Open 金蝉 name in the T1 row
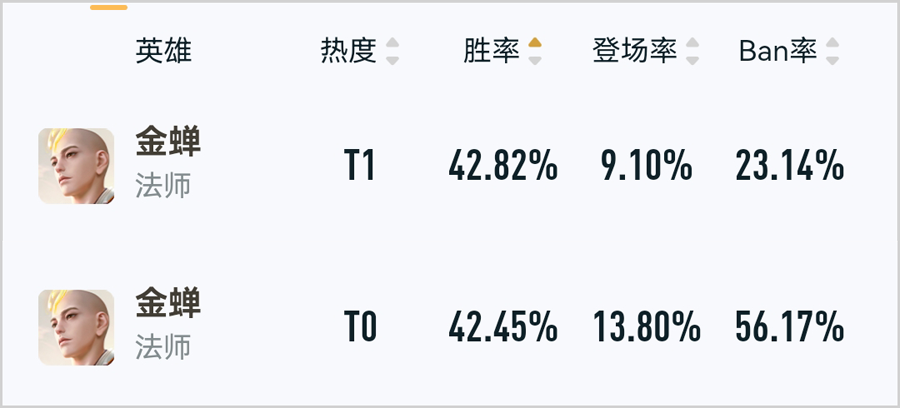Viewport: 900px width, 408px height. (x=168, y=141)
